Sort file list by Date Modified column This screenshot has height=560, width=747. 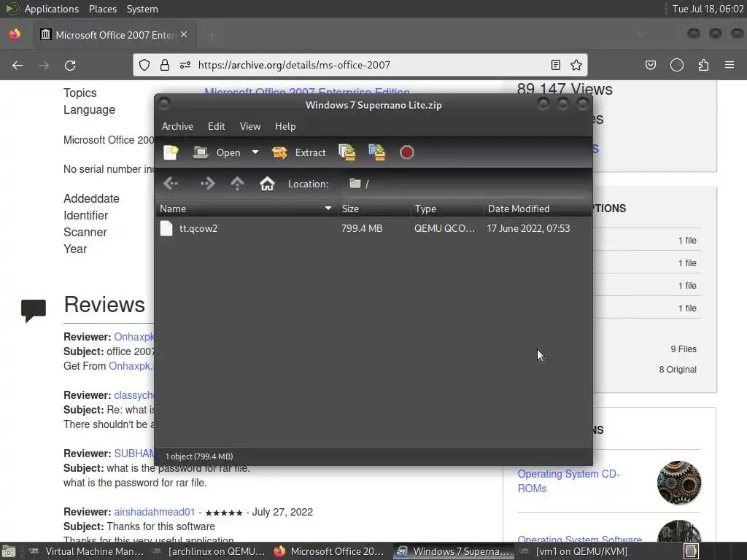click(538, 209)
